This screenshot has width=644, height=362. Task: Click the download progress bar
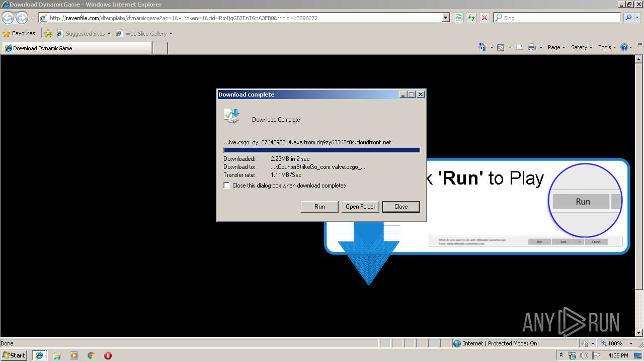(321, 150)
